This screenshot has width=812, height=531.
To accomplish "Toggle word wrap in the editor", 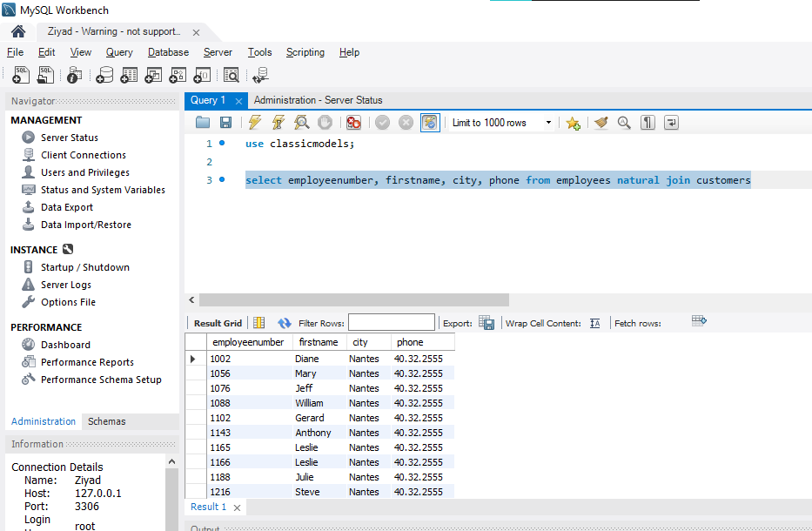I will pyautogui.click(x=671, y=123).
